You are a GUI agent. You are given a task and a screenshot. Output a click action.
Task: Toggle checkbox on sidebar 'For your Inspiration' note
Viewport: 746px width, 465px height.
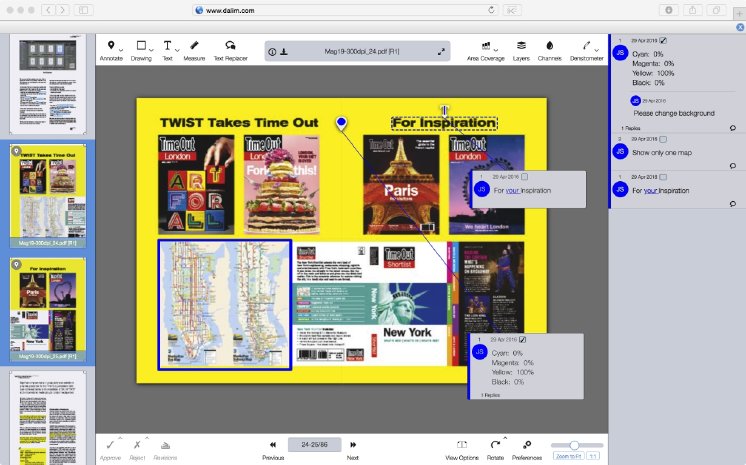(663, 177)
